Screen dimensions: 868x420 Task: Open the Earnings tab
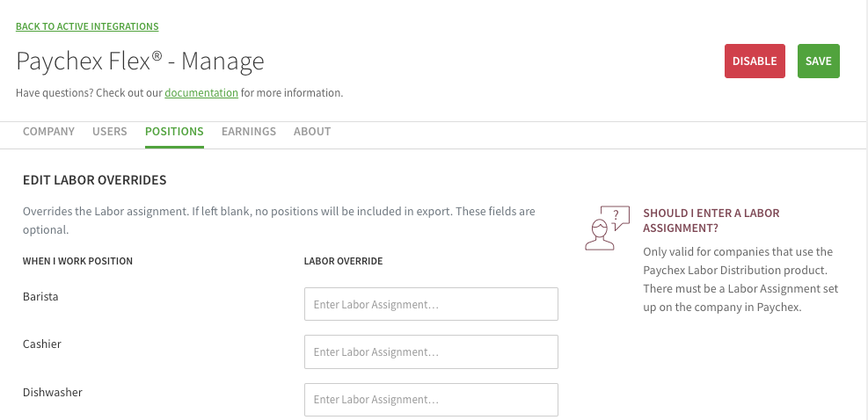click(x=249, y=132)
